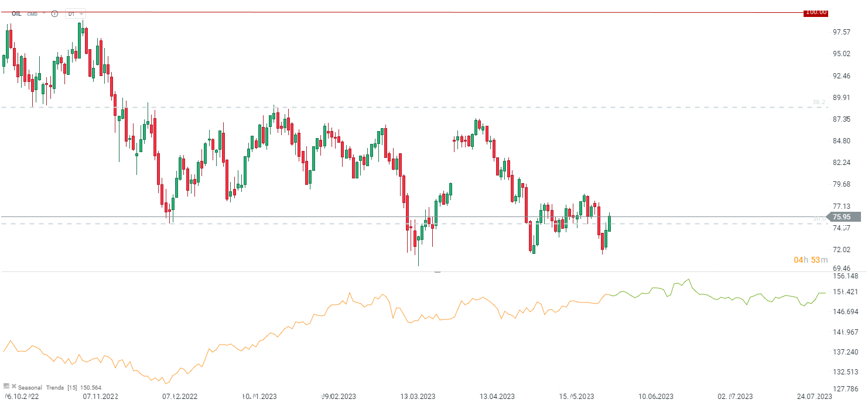Click the 38.2 Fibonacci level label

(818, 102)
